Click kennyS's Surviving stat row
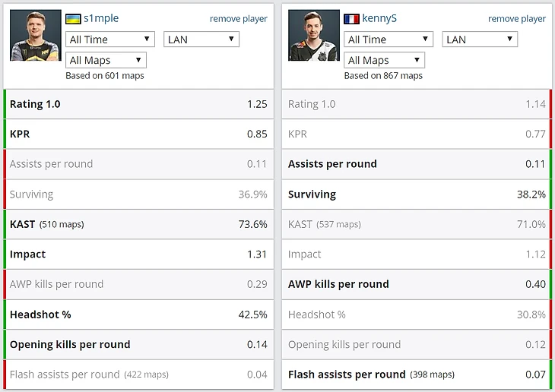Viewport: 555px width, 392px height. pyautogui.click(x=417, y=194)
